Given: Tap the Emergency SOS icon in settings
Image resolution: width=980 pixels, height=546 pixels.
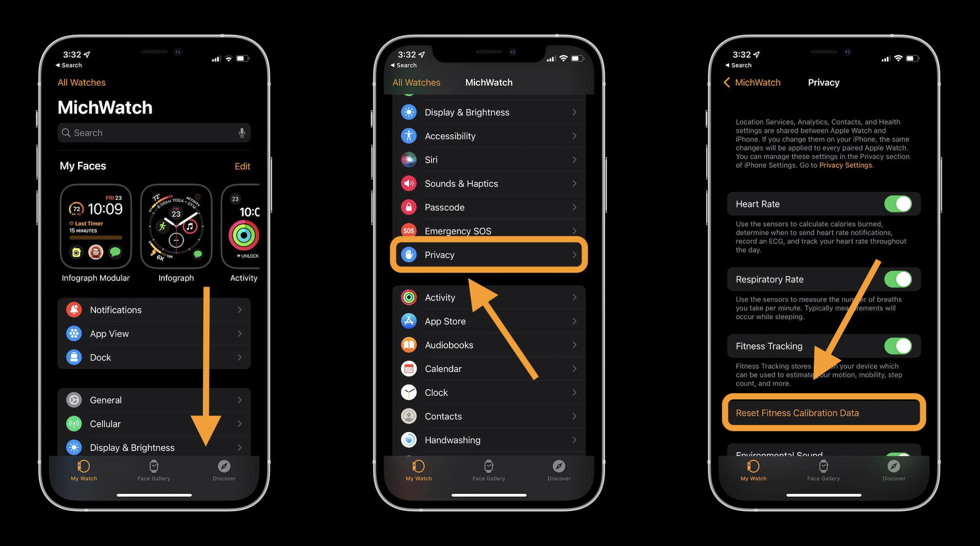Looking at the screenshot, I should [x=409, y=231].
